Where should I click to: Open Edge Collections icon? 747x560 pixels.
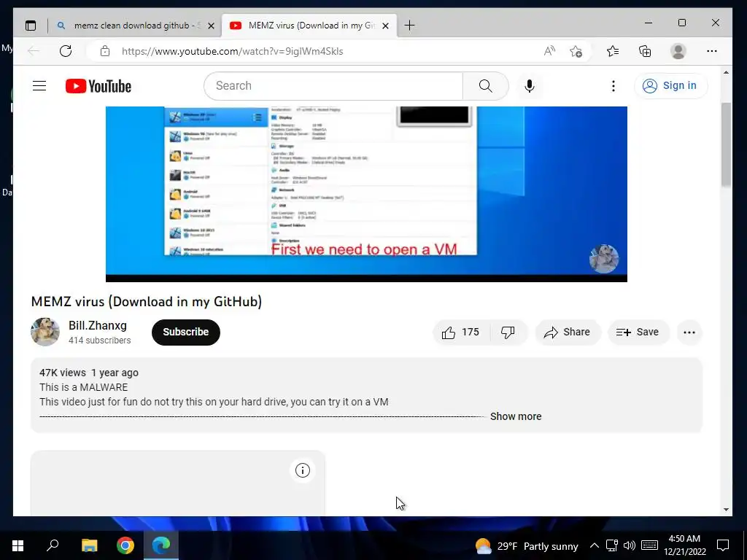[645, 51]
